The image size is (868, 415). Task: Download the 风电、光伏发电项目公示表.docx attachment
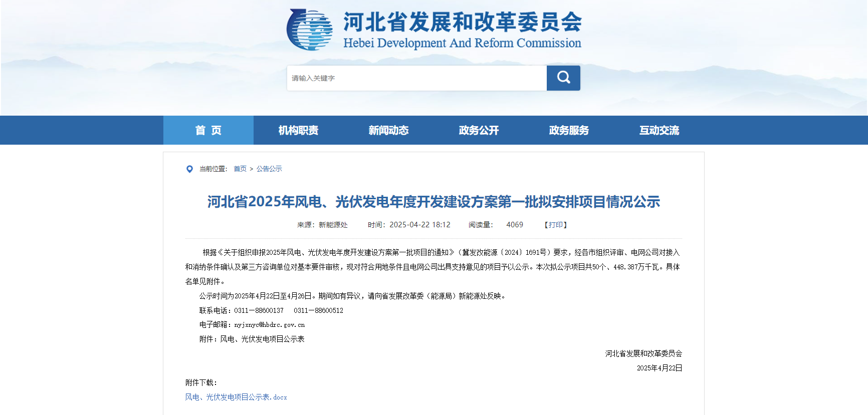(x=236, y=397)
